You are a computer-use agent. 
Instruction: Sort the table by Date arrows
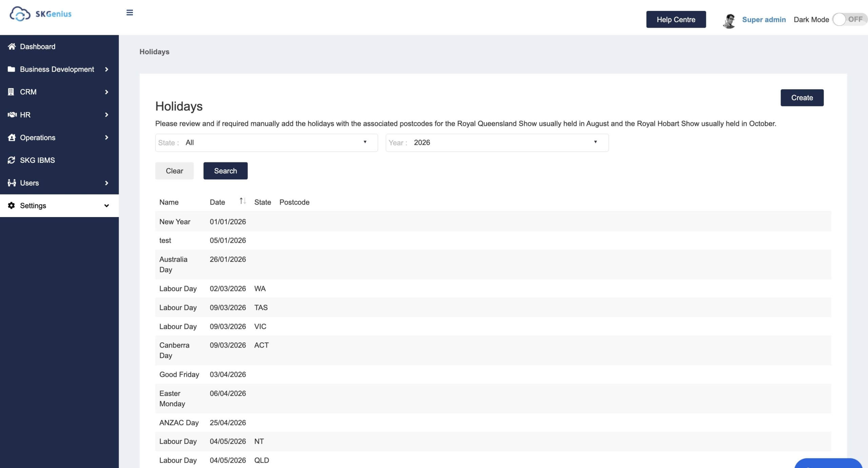point(242,201)
